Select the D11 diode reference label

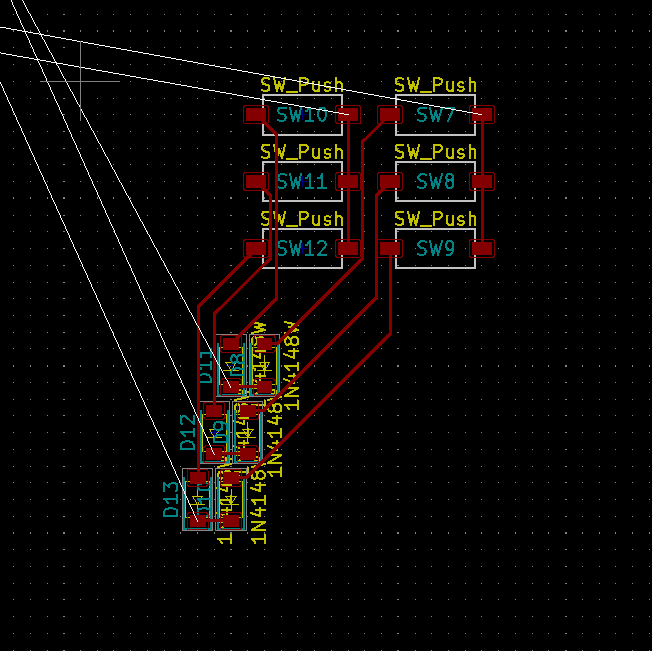tap(205, 366)
